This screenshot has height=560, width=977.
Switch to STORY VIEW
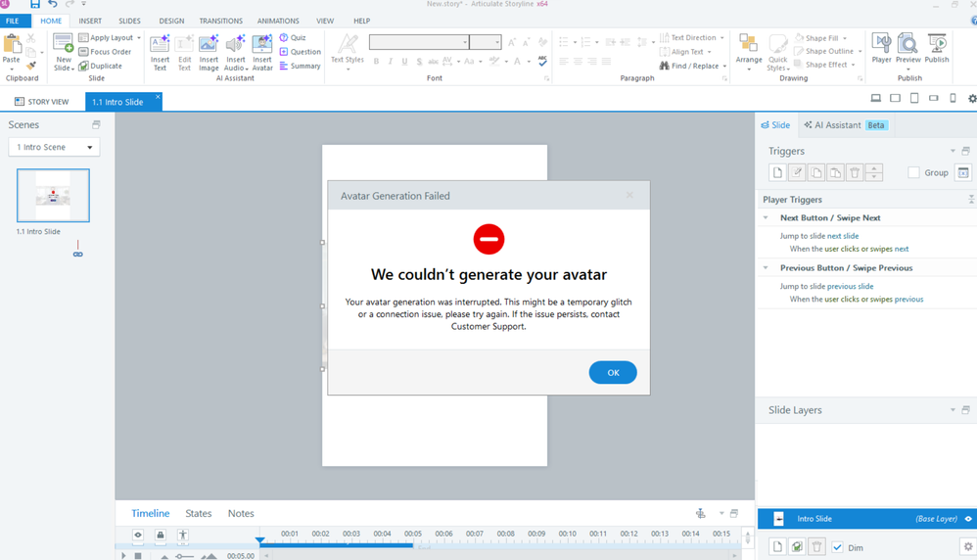(42, 102)
